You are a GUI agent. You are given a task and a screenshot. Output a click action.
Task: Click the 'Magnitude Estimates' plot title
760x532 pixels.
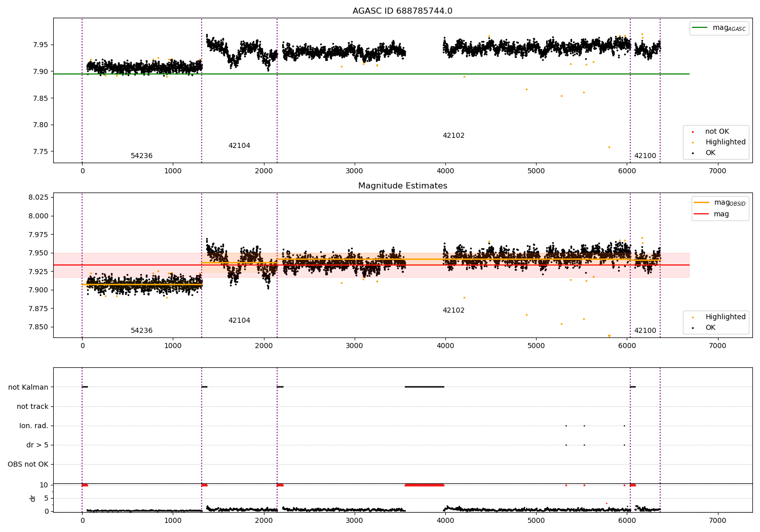tap(402, 186)
